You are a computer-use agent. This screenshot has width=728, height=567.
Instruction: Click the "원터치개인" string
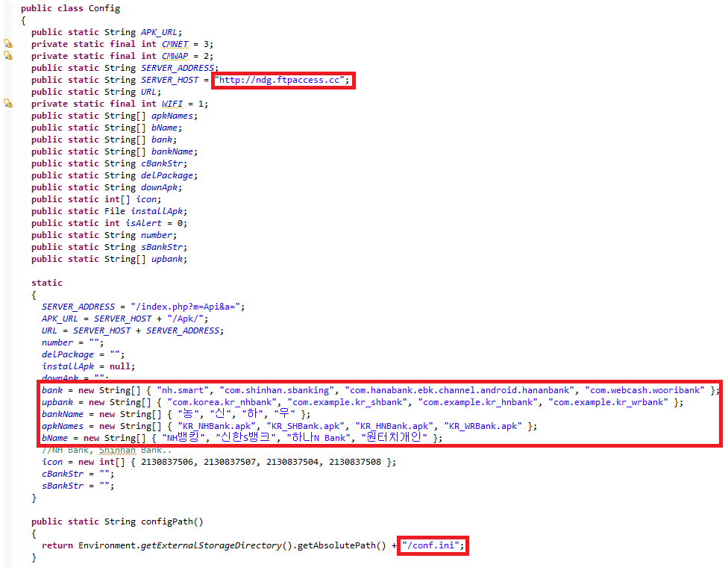[x=394, y=437]
